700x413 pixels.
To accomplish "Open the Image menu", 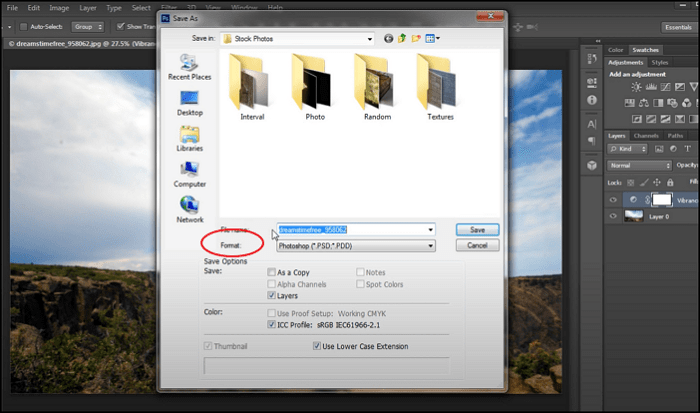I will point(59,8).
